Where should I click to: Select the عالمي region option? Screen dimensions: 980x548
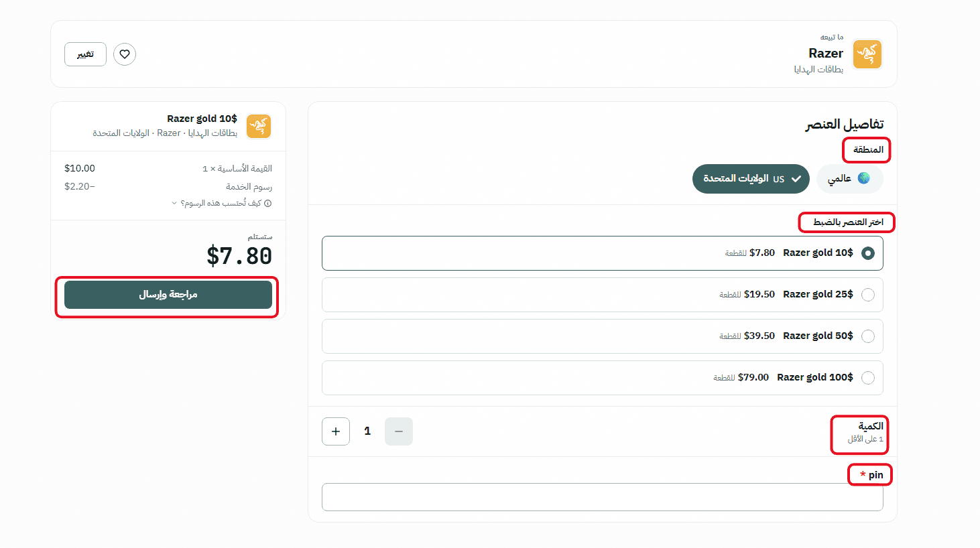pyautogui.click(x=850, y=179)
